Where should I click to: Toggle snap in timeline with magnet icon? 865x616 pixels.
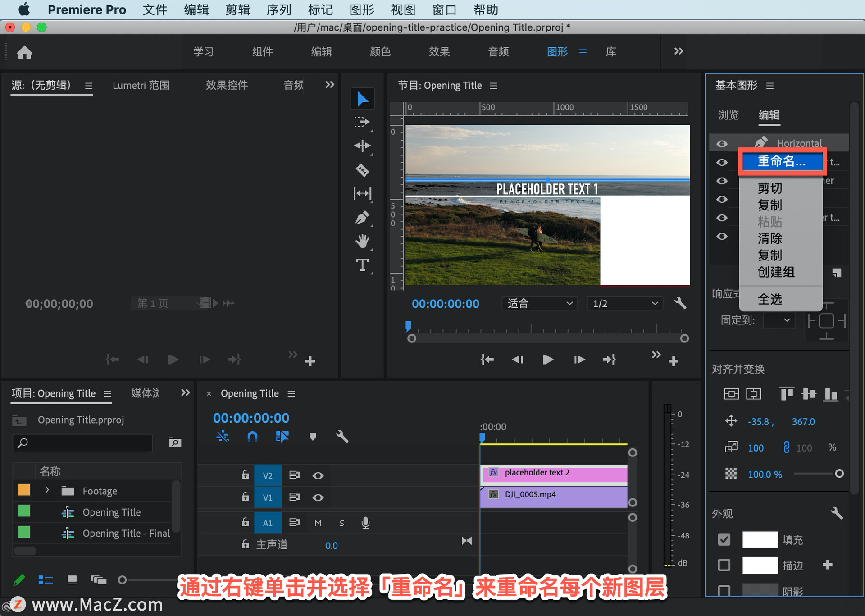252,436
